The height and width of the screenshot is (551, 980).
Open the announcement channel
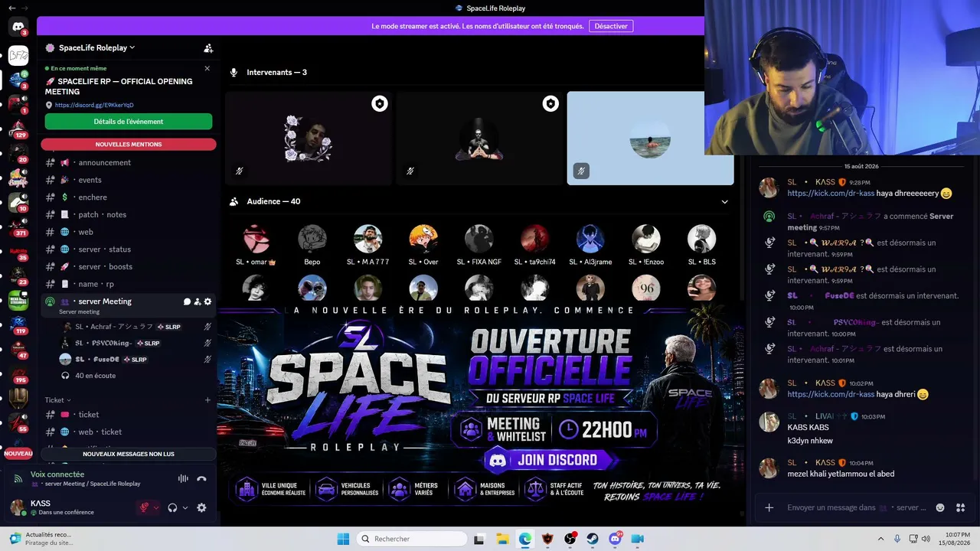[129, 162]
